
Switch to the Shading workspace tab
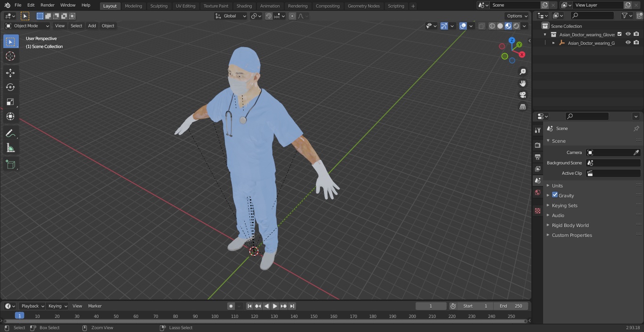click(244, 6)
